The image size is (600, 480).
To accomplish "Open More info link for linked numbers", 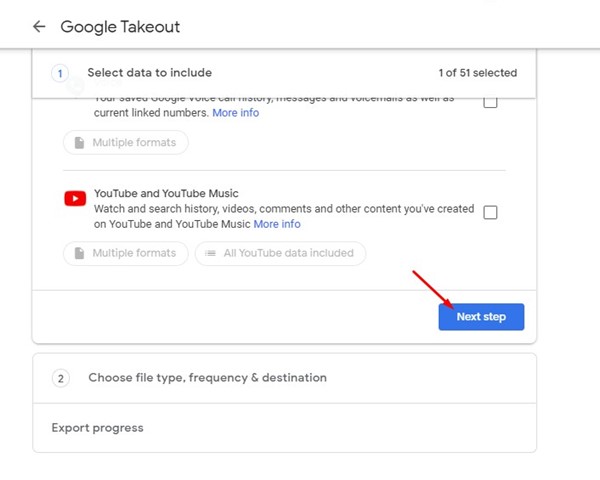I will pyautogui.click(x=236, y=113).
